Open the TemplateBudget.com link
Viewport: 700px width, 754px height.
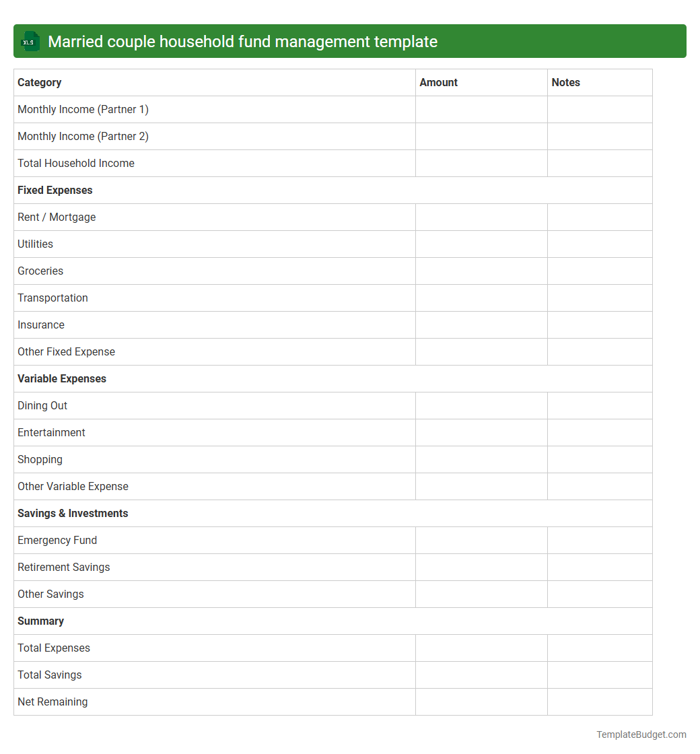tap(641, 734)
